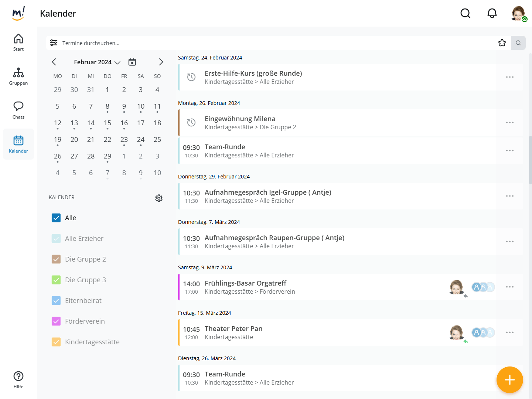Open the Frühlings-Basar Orgatreff event

(246, 283)
